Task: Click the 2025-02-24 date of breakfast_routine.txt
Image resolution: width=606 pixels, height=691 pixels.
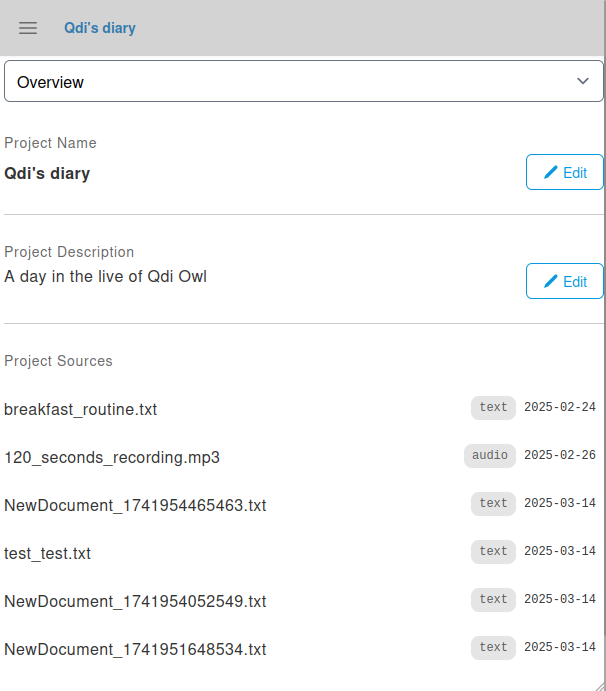Action: click(x=559, y=408)
